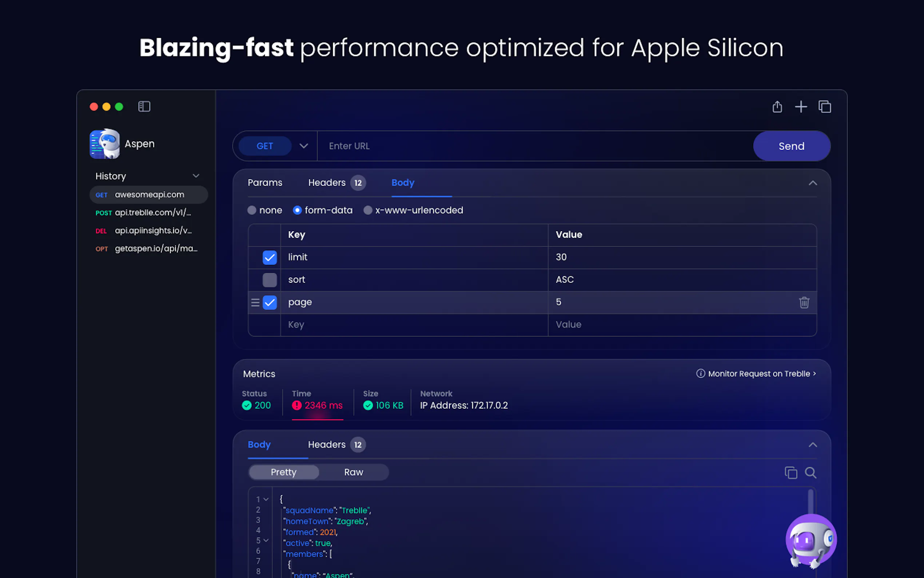Open the robot assistant mascot icon
Screen dimensions: 924x578
point(811,540)
